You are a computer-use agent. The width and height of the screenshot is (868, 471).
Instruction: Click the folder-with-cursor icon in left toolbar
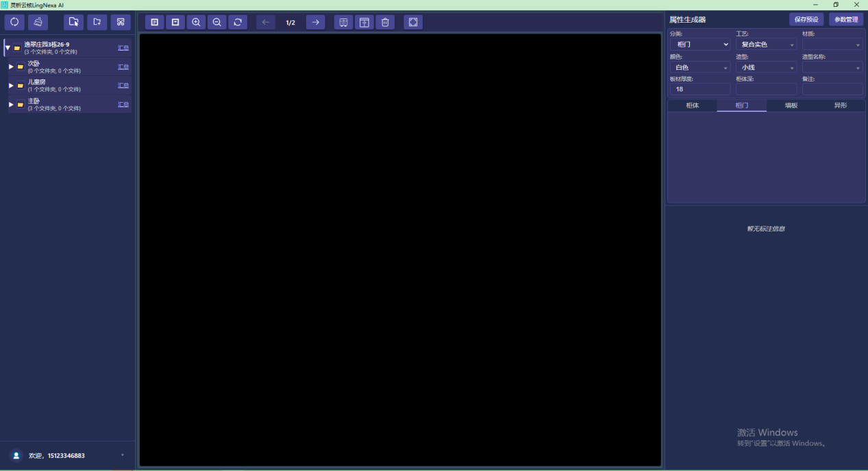point(74,22)
